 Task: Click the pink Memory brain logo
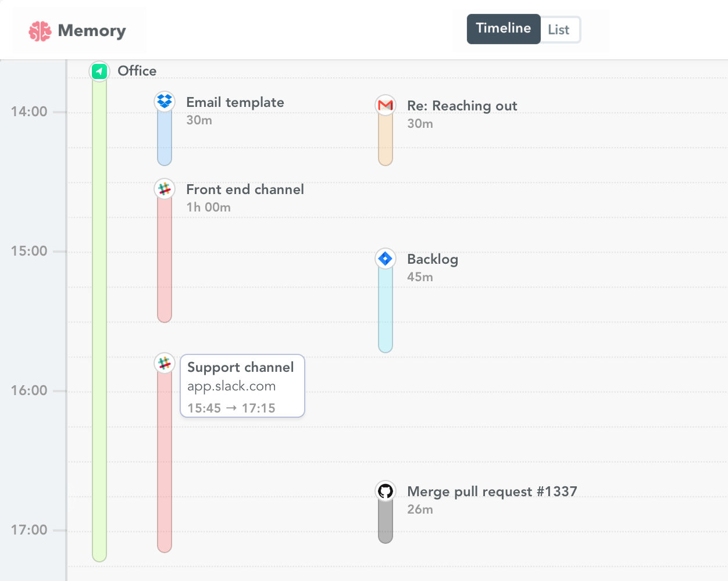pyautogui.click(x=38, y=30)
